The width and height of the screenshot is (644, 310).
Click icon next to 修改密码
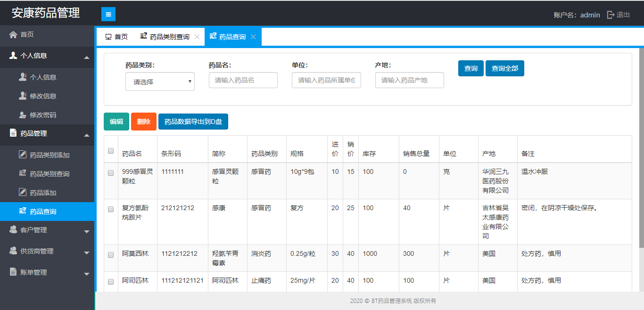23,114
